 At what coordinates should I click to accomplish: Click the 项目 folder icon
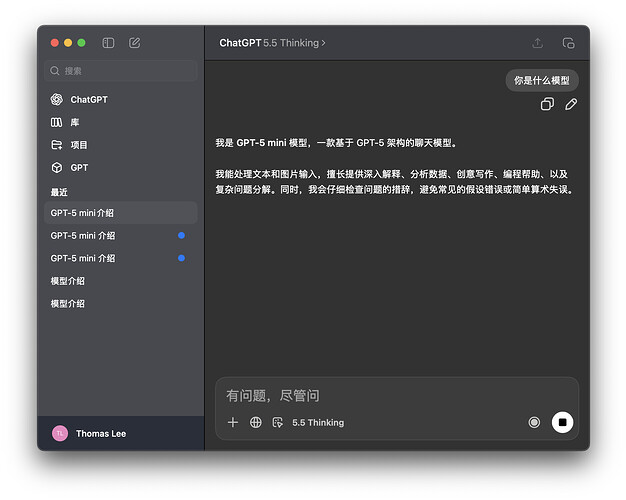(x=57, y=145)
